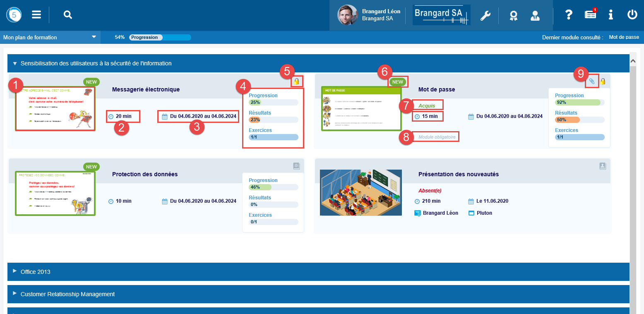Open the last consulted module Mot de passe
Viewport: 644px width, 314px height.
(624, 37)
